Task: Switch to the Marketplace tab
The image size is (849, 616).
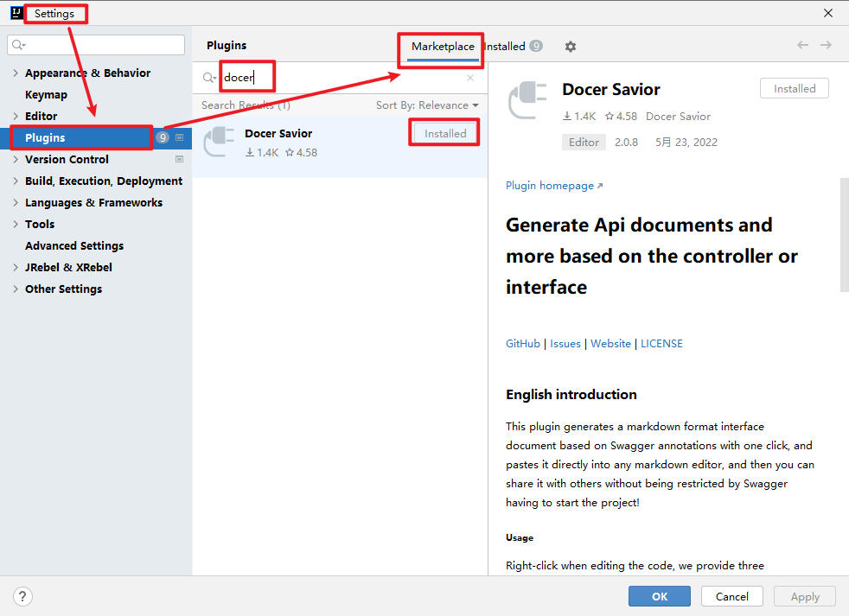Action: tap(443, 47)
